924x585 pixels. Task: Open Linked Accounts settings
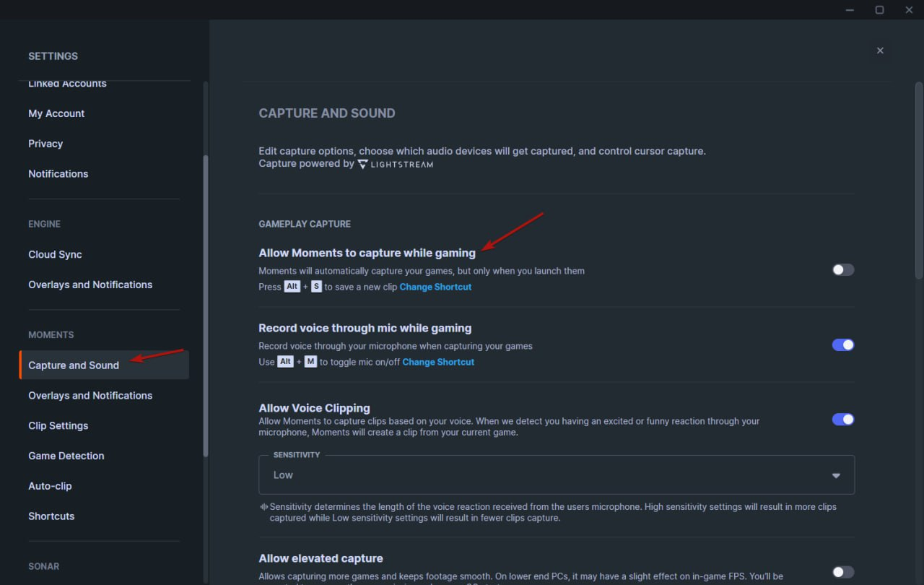(x=67, y=84)
